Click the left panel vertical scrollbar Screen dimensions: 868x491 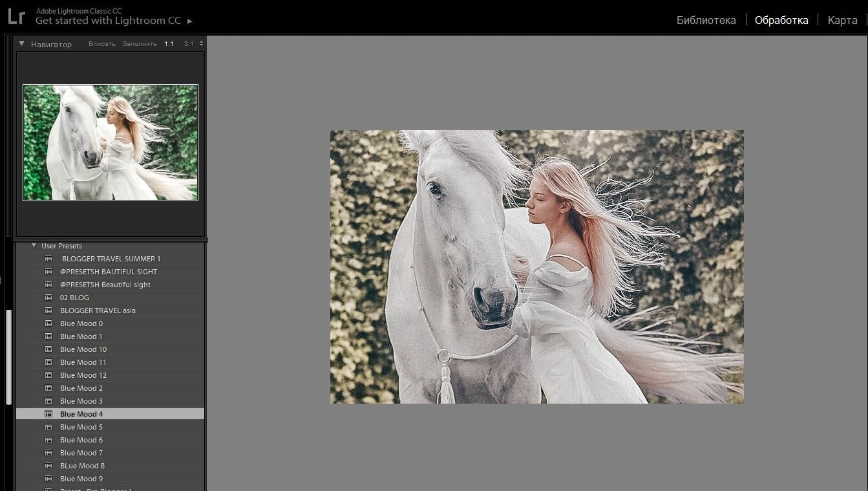click(9, 357)
